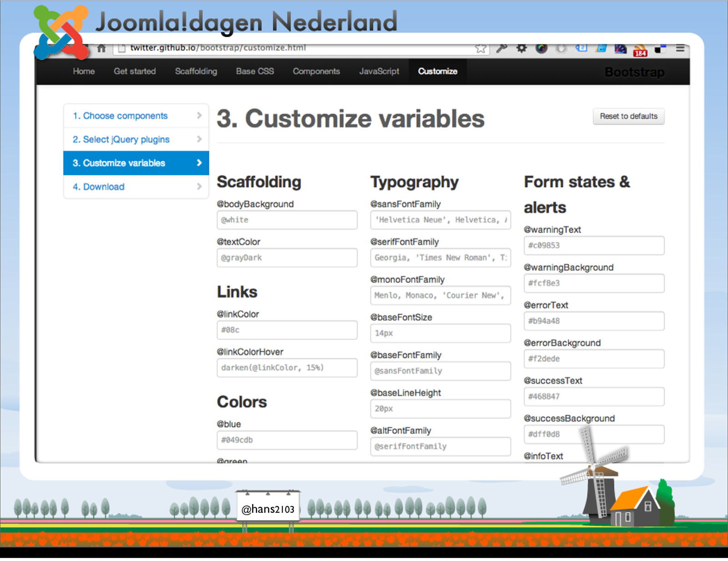This screenshot has width=728, height=561.
Task: Select 3. Customize variables in the sidebar
Action: [136, 163]
